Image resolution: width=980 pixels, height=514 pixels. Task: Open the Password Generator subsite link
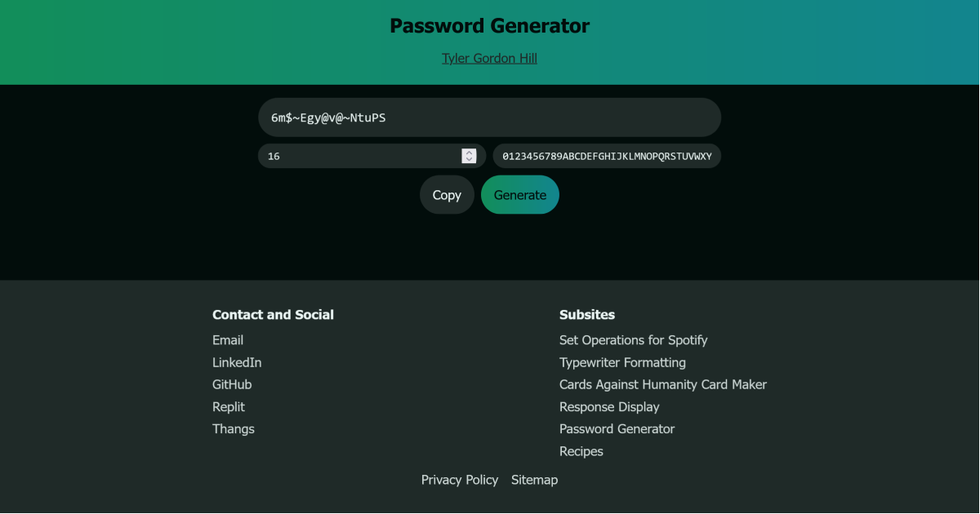coord(617,428)
